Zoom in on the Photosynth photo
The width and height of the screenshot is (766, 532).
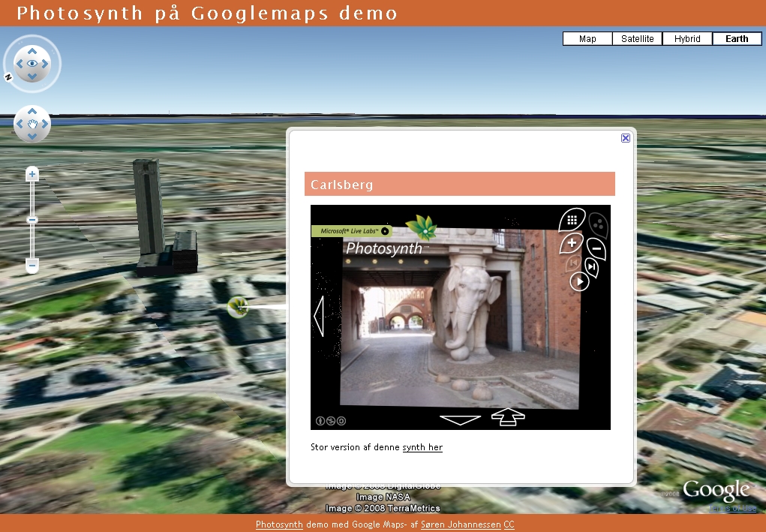click(572, 243)
